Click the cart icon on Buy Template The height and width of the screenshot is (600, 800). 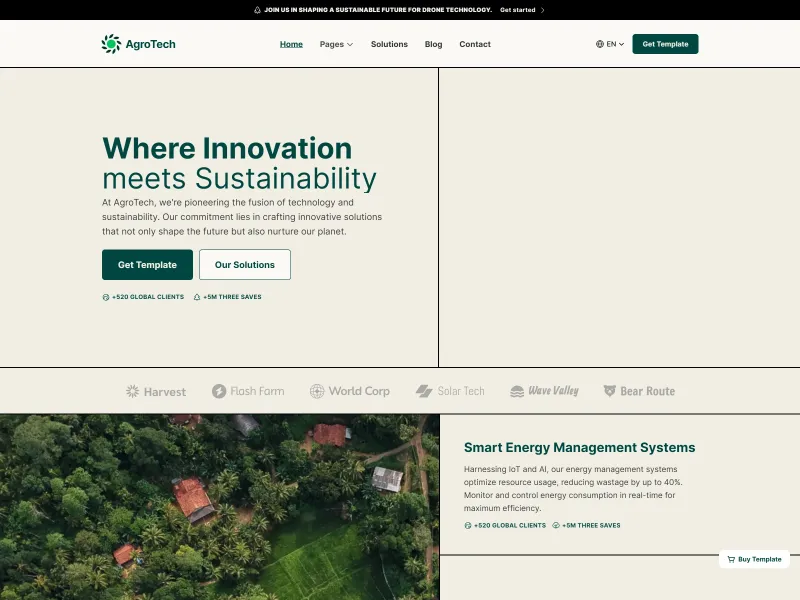click(x=731, y=559)
